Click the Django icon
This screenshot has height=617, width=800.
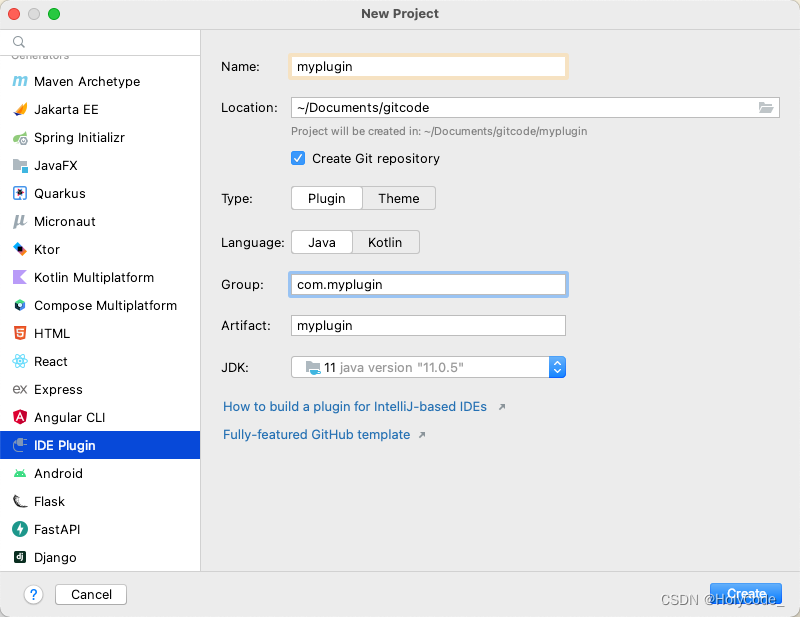click(x=20, y=557)
